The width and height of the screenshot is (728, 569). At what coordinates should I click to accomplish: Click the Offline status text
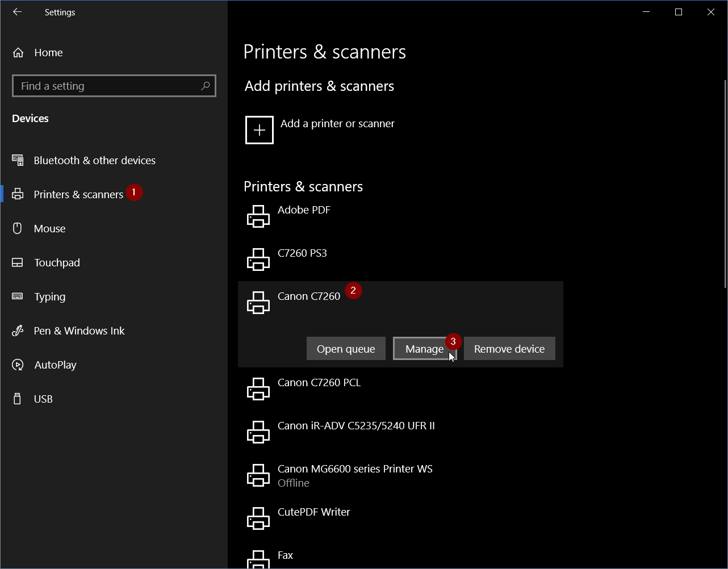click(x=294, y=483)
